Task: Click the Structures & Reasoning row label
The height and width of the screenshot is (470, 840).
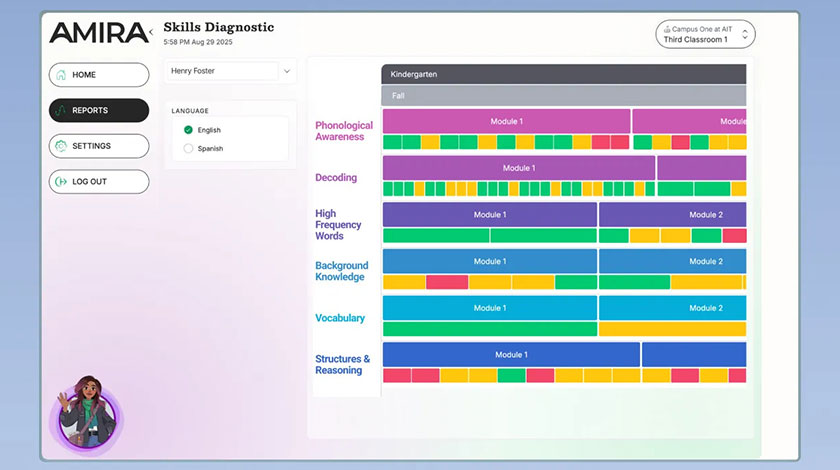Action: (342, 364)
